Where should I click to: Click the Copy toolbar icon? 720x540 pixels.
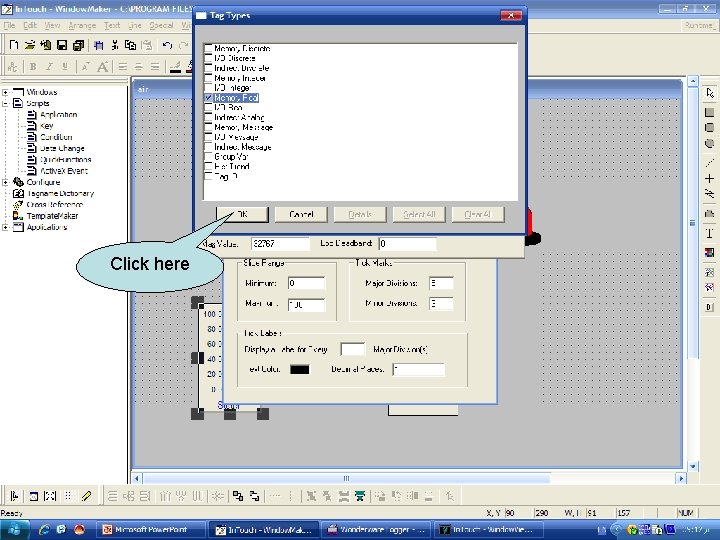point(130,45)
